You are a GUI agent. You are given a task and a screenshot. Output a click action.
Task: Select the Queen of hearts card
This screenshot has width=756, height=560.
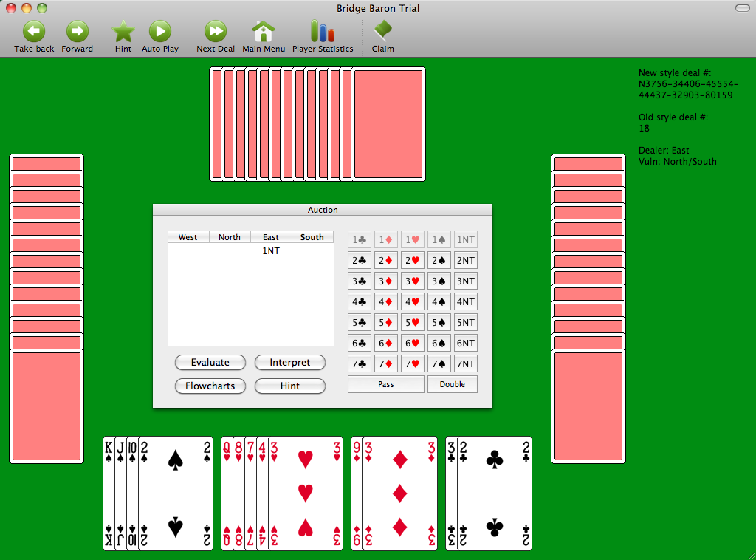[x=227, y=494]
